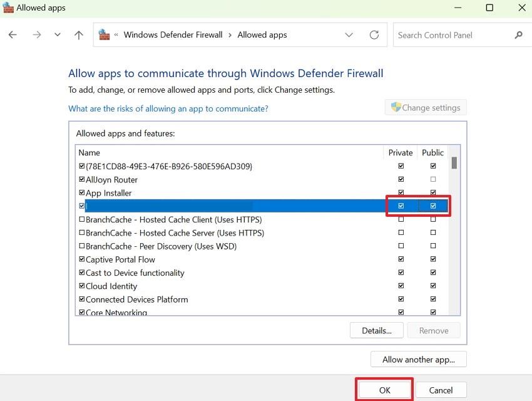Uncheck Private for Cloud Identity
Viewport: 532px width, 401px height.
click(x=401, y=286)
